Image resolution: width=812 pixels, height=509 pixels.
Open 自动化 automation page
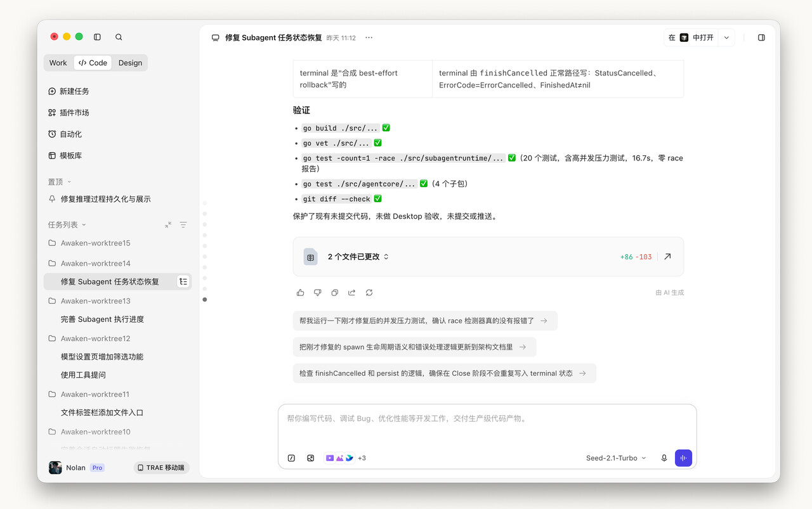(65, 134)
